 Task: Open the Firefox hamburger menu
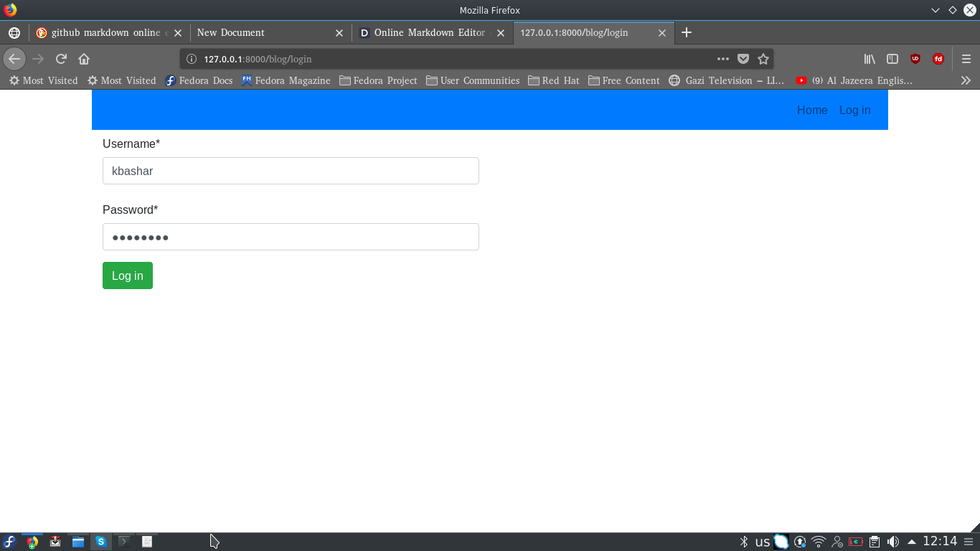pyautogui.click(x=966, y=59)
